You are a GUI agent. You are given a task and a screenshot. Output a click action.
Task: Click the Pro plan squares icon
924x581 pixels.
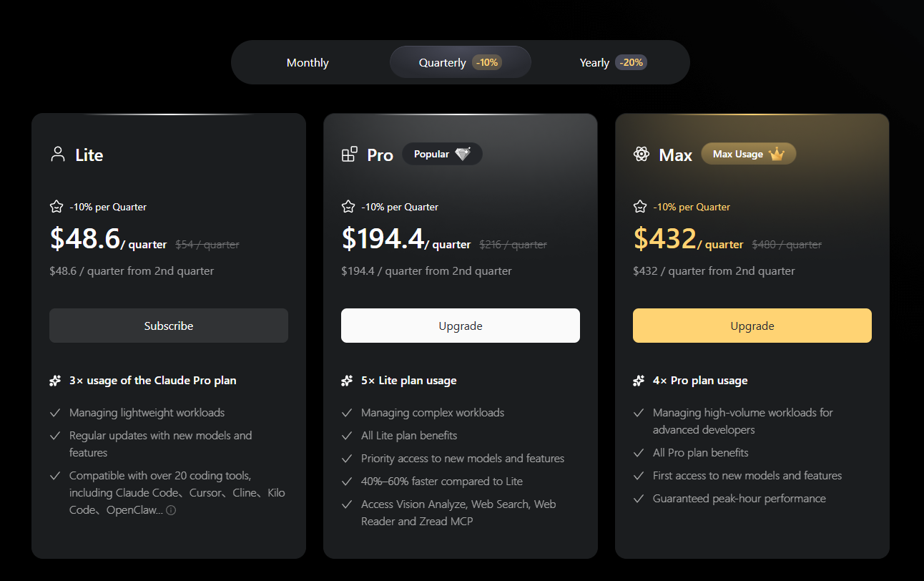click(349, 155)
